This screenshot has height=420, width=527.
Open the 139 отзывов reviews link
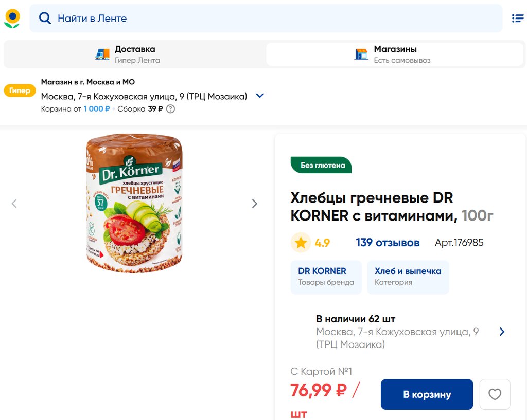(x=388, y=243)
